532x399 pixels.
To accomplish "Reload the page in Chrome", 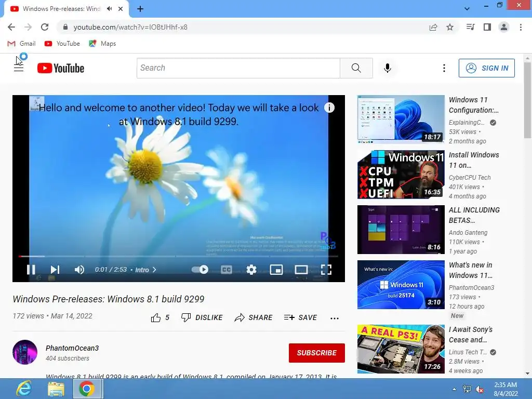I will pos(45,27).
